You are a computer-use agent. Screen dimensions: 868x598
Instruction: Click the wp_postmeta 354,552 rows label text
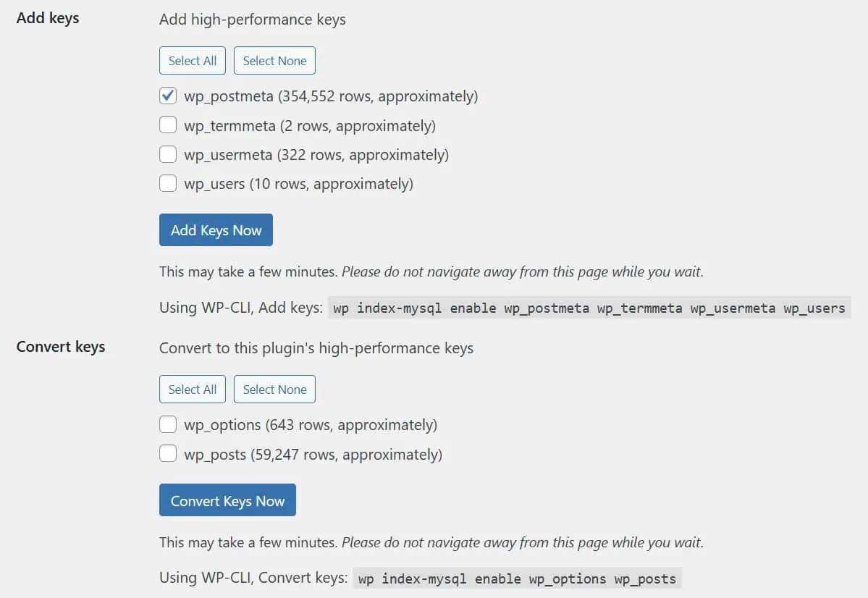coord(331,96)
